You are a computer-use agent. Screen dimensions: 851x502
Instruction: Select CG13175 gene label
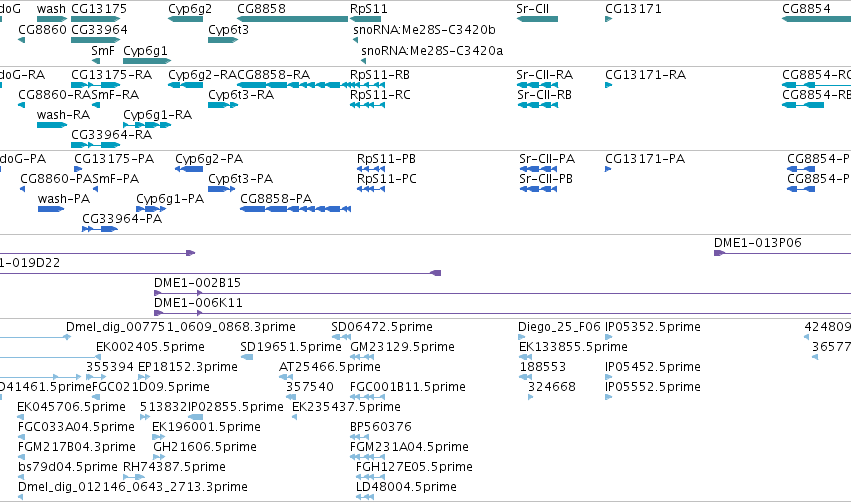point(99,9)
